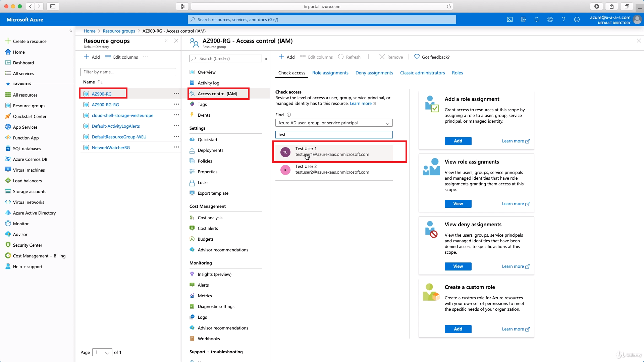Open Diagnostic settings under Monitoring
The height and width of the screenshot is (362, 644).
coord(216,306)
